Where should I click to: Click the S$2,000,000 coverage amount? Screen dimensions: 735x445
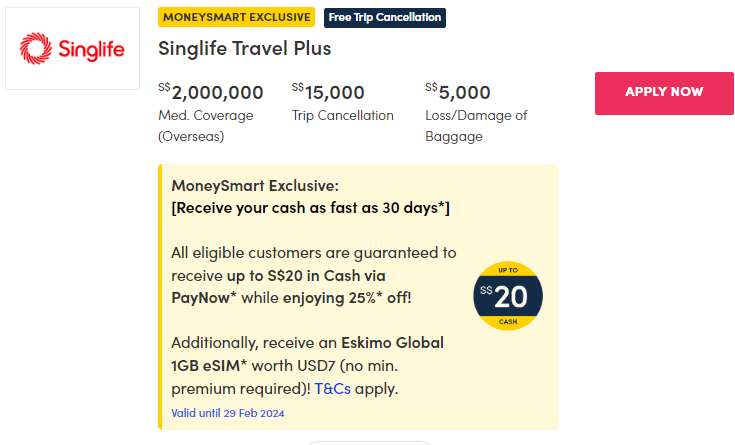[x=211, y=93]
